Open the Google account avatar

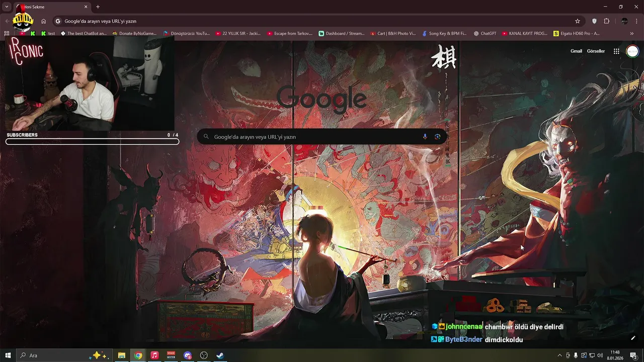point(632,51)
